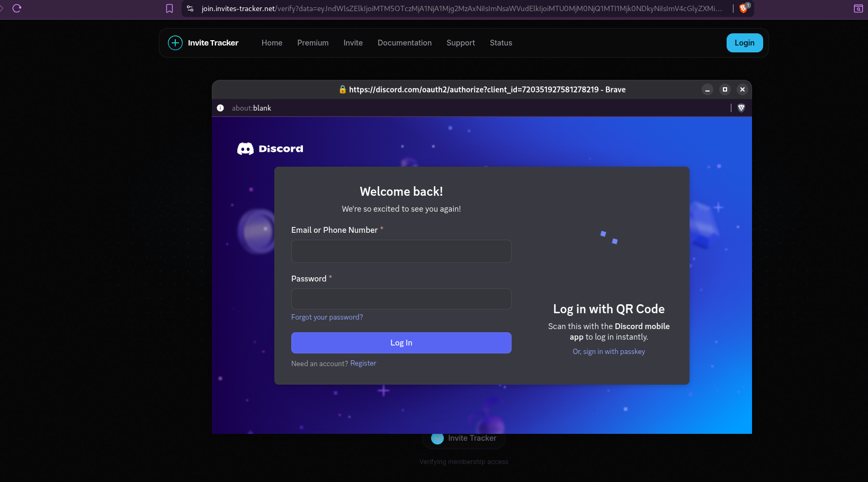Viewport: 868px width, 482px height.
Task: Click the blue Login button
Action: [745, 43]
